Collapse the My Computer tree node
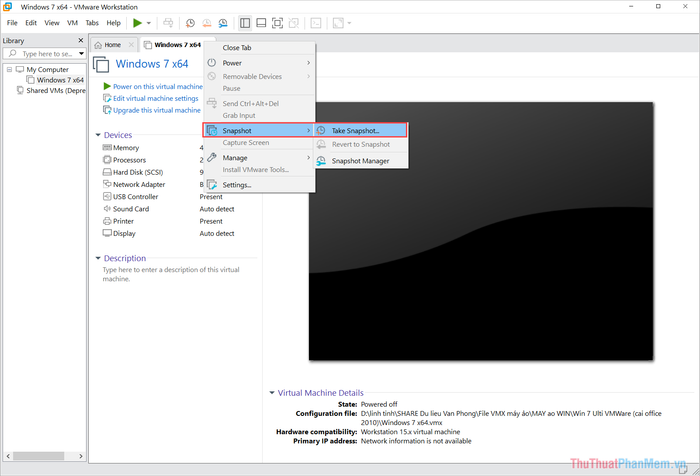The width and height of the screenshot is (700, 476). coord(9,70)
